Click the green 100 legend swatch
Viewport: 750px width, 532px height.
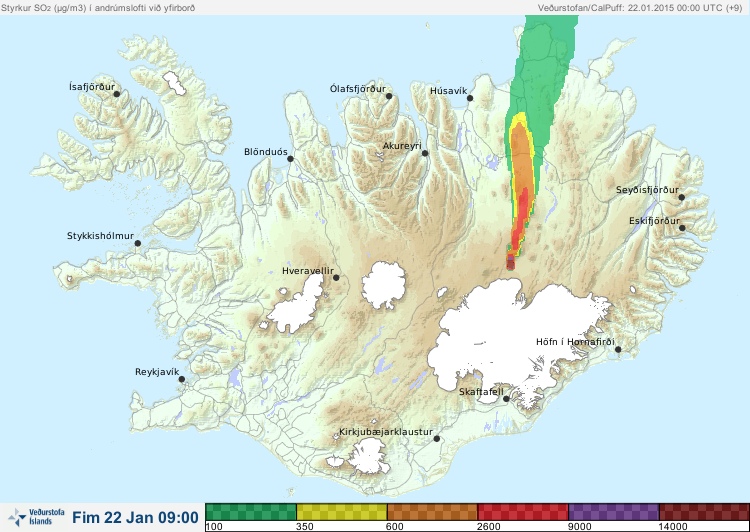251,511
